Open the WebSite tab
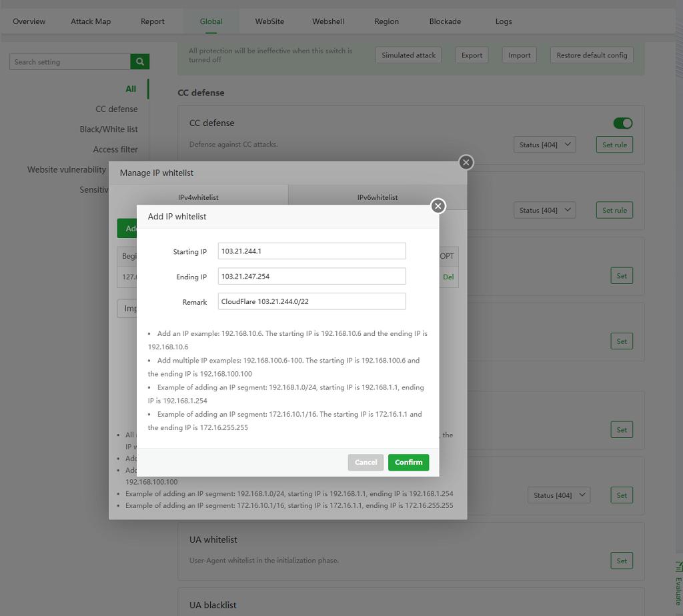Image resolution: width=683 pixels, height=616 pixels. [x=269, y=21]
